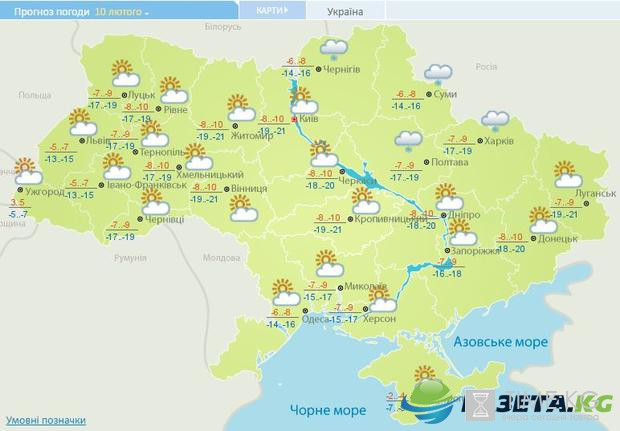Viewport: 620px width, 431px height.
Task: Click the sun-cloud icon southeast of Вінниця
Action: (244, 208)
